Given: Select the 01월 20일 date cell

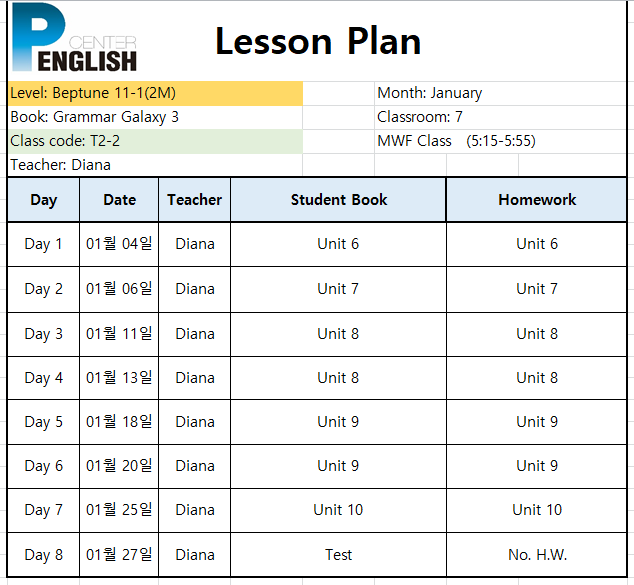Looking at the screenshot, I should [119, 466].
